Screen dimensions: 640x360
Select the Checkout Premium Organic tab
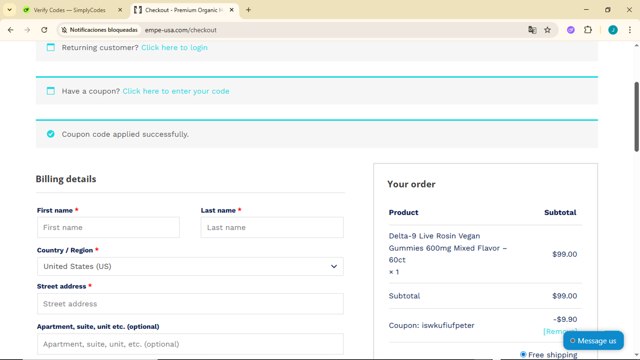(x=184, y=10)
